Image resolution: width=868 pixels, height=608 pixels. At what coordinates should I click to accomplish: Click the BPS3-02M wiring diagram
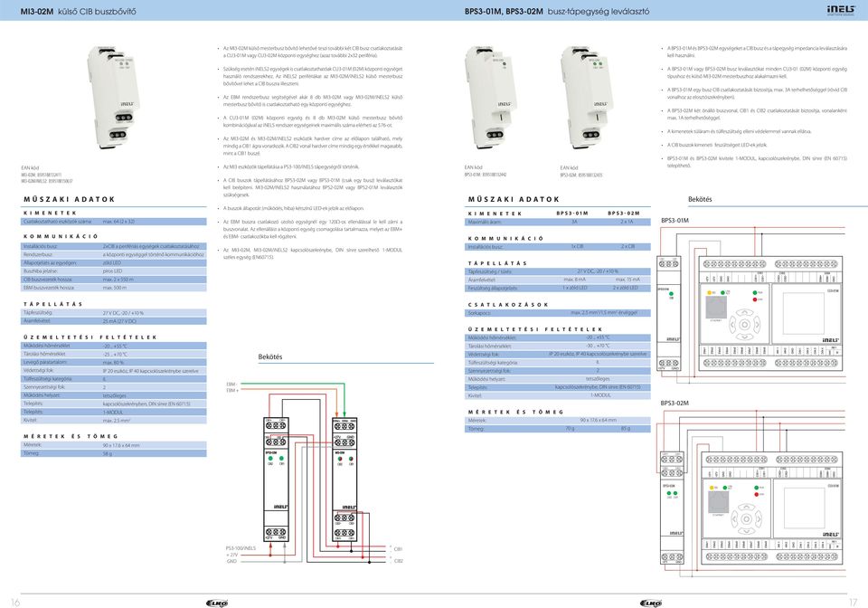coord(751,494)
